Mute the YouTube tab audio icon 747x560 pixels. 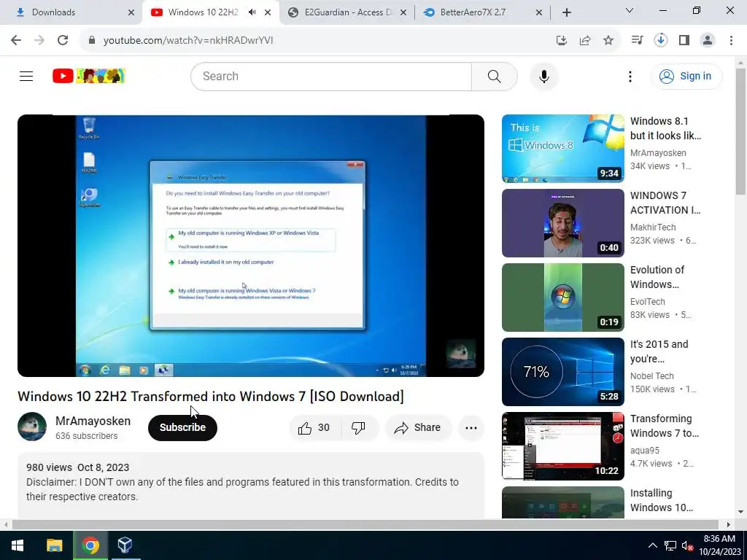coord(252,12)
